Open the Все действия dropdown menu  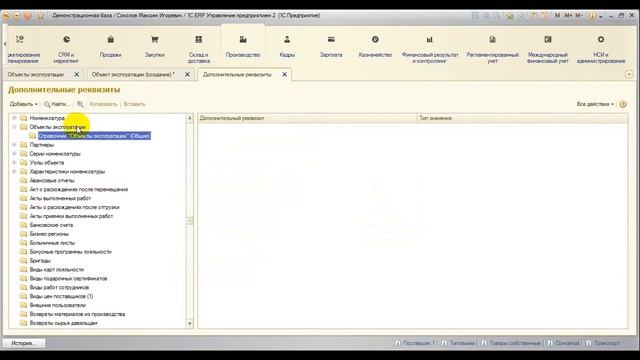click(x=595, y=104)
